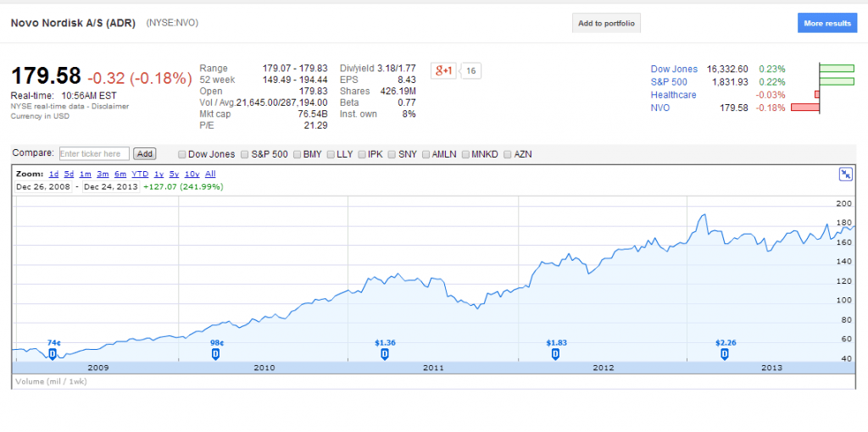Click the 2011 segment of the timeline bar
This screenshot has width=868, height=432.
pos(433,368)
